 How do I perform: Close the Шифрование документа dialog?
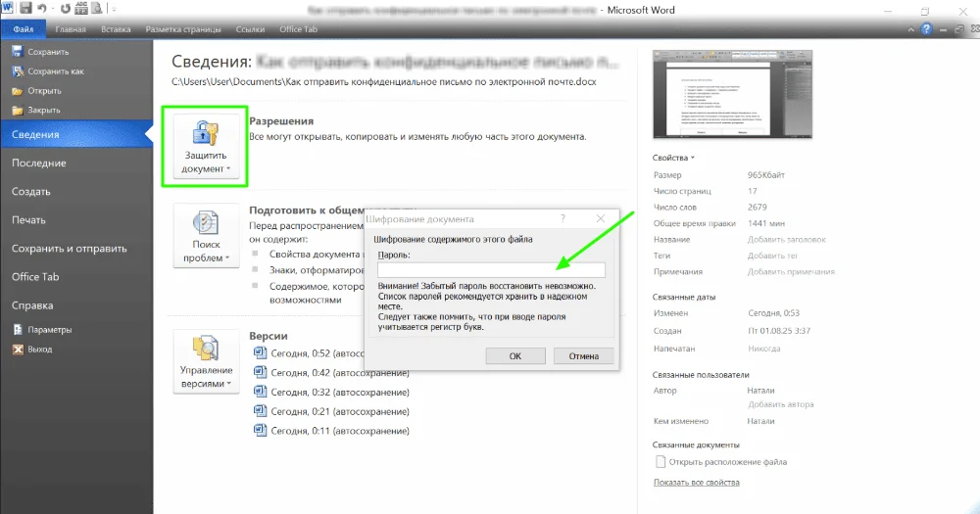click(x=601, y=218)
